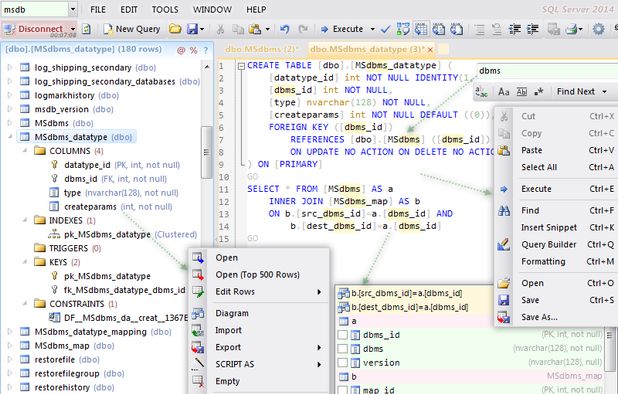Click the object tree vertical scrollbar

tap(207, 152)
